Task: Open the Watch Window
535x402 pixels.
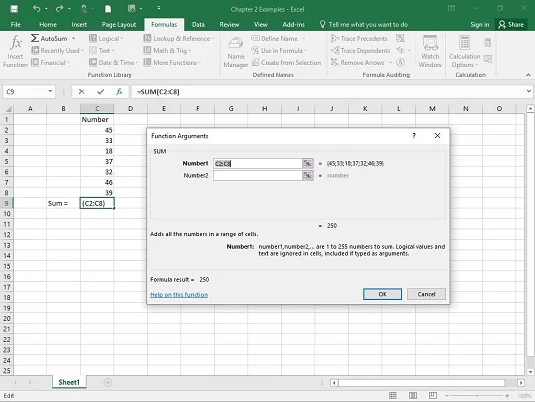Action: [430, 51]
